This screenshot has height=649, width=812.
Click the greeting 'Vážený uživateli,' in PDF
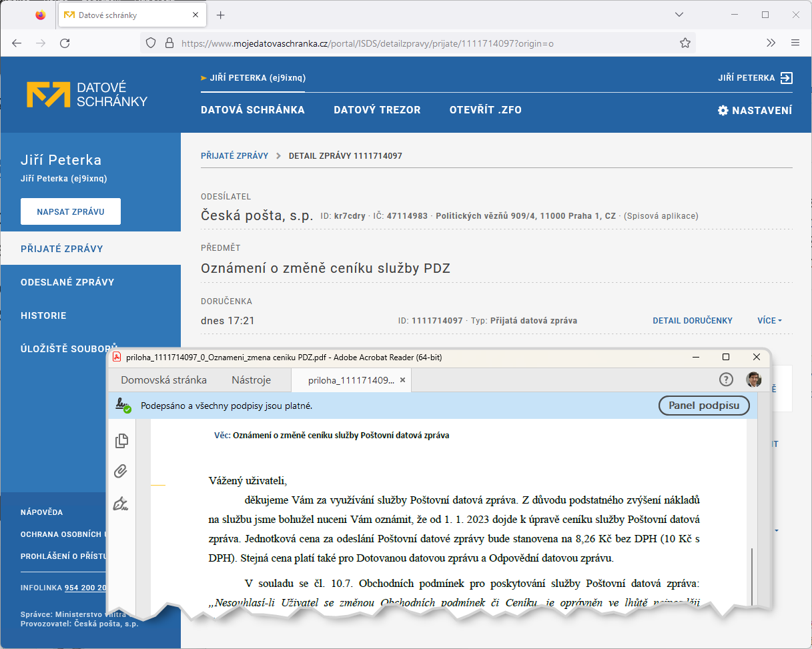(247, 480)
